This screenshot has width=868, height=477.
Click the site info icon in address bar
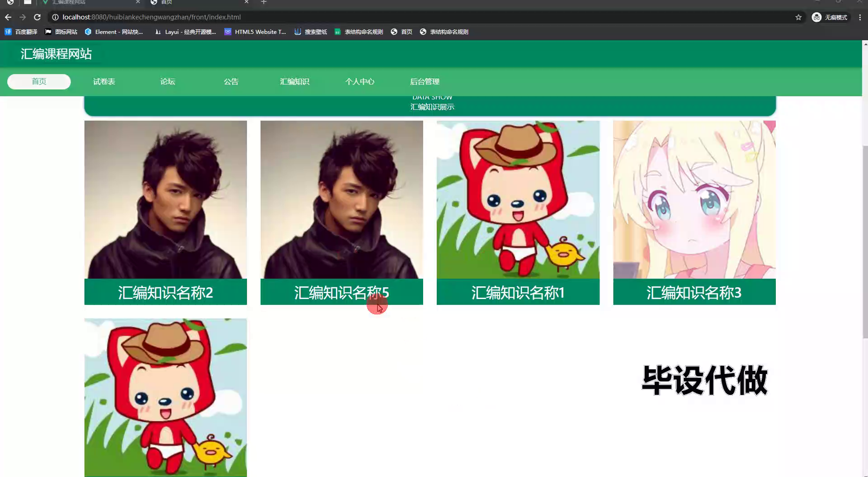(55, 17)
